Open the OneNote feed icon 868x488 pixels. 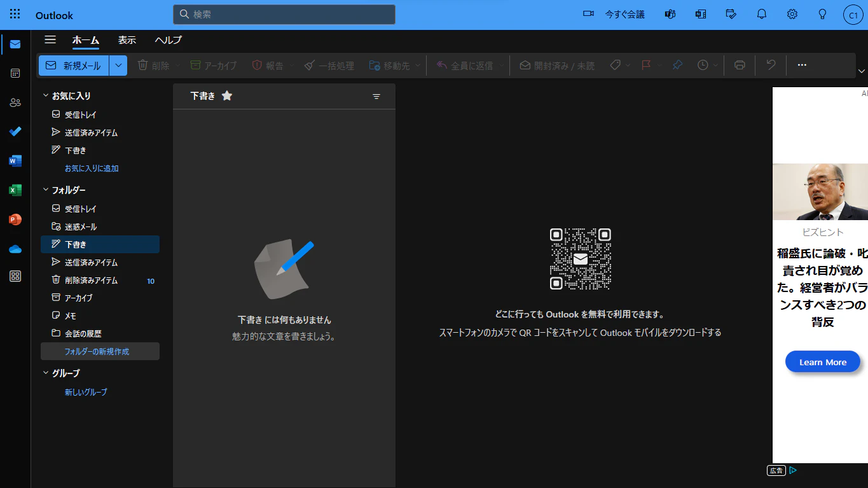point(701,14)
